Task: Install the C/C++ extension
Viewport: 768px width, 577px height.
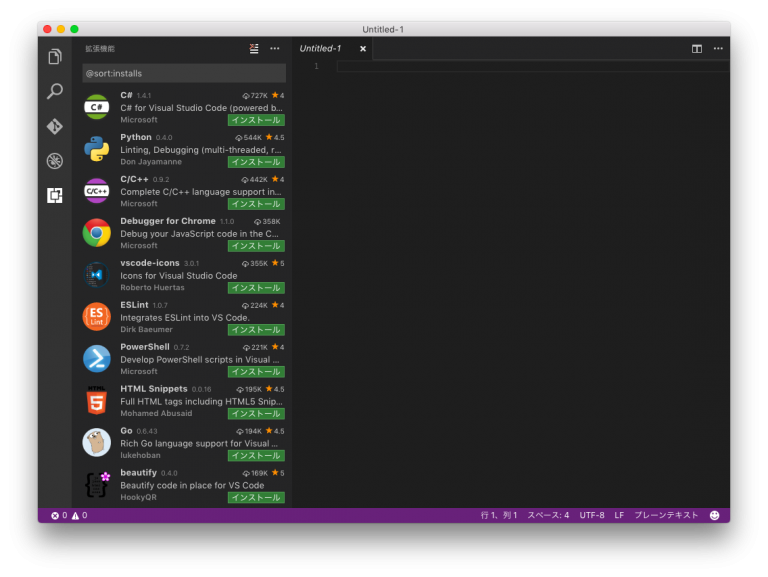Action: (256, 204)
